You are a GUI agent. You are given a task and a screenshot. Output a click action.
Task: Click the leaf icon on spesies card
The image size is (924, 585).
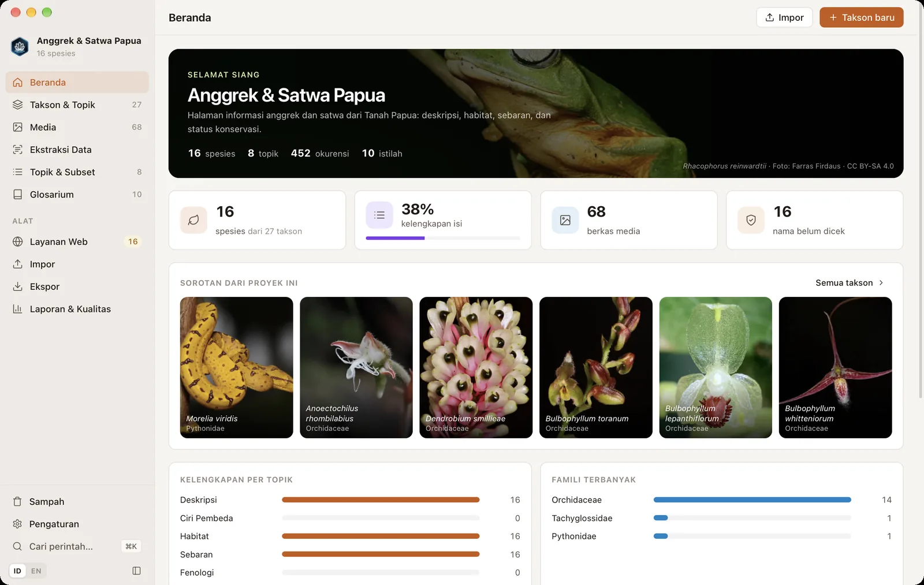[x=193, y=220]
